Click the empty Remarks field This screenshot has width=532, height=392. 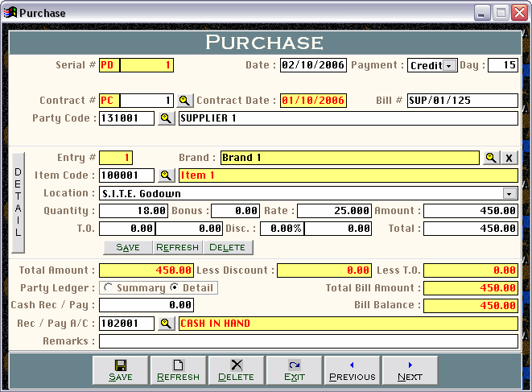point(308,341)
